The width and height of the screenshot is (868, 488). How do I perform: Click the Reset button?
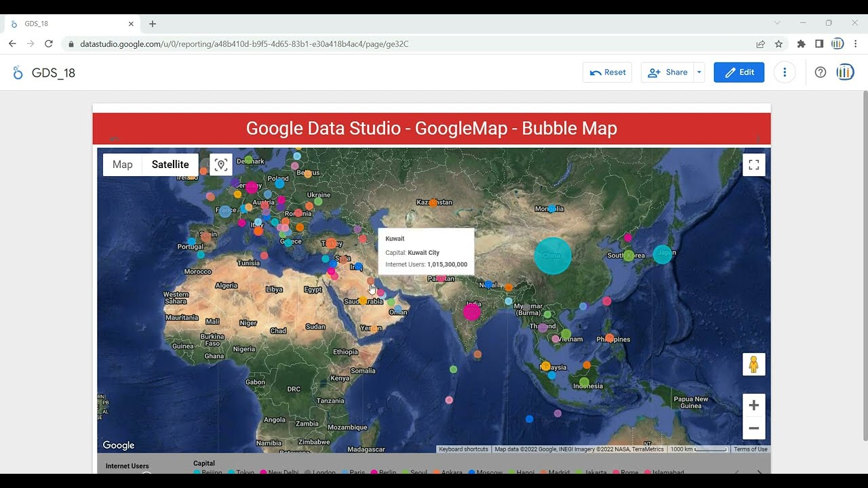coord(608,73)
